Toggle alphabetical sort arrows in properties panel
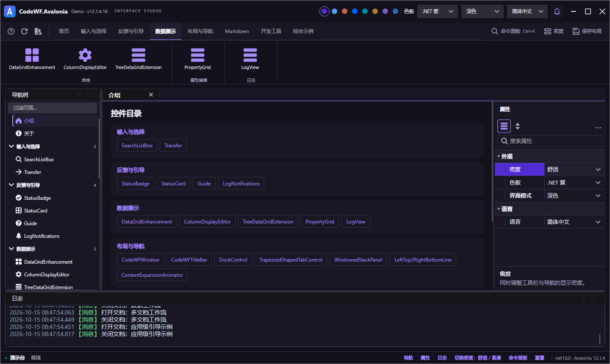 [x=518, y=126]
